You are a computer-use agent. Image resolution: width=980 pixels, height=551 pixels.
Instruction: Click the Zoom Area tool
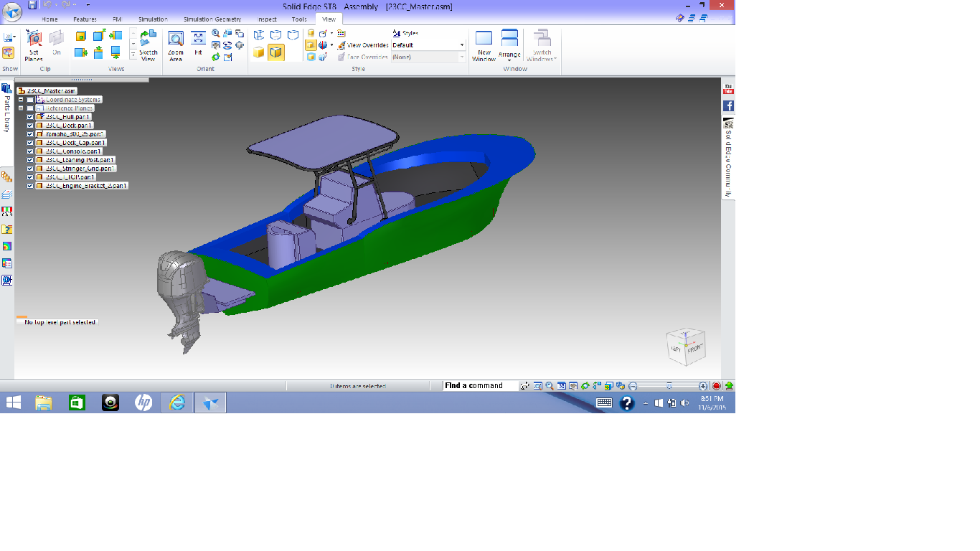[x=176, y=44]
